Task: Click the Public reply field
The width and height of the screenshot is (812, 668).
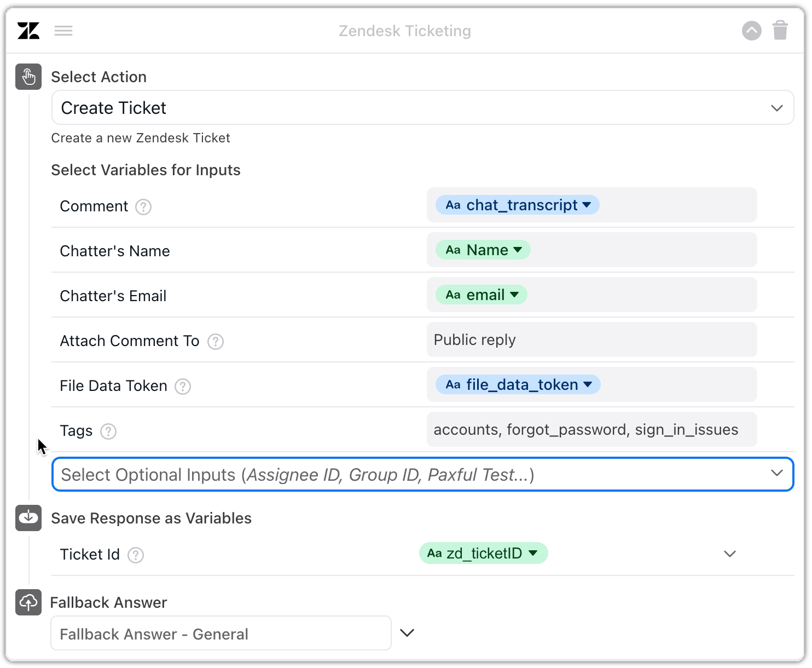Action: coord(591,340)
